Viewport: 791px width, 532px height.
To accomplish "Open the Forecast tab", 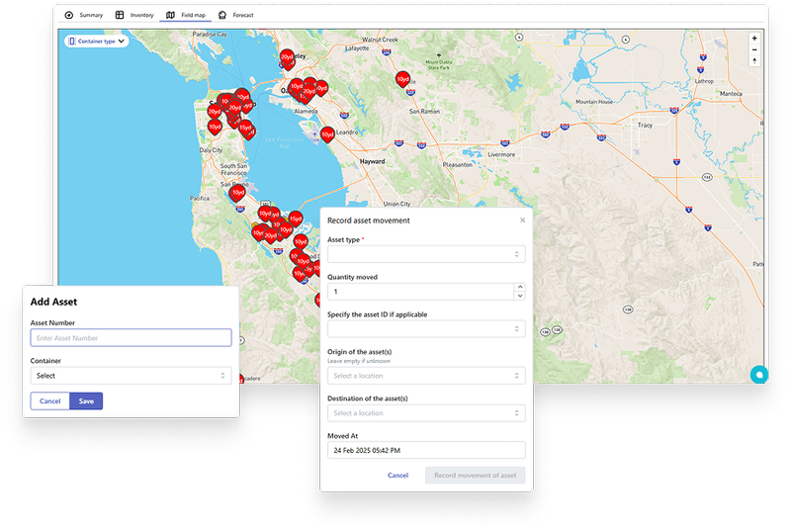I will [236, 16].
